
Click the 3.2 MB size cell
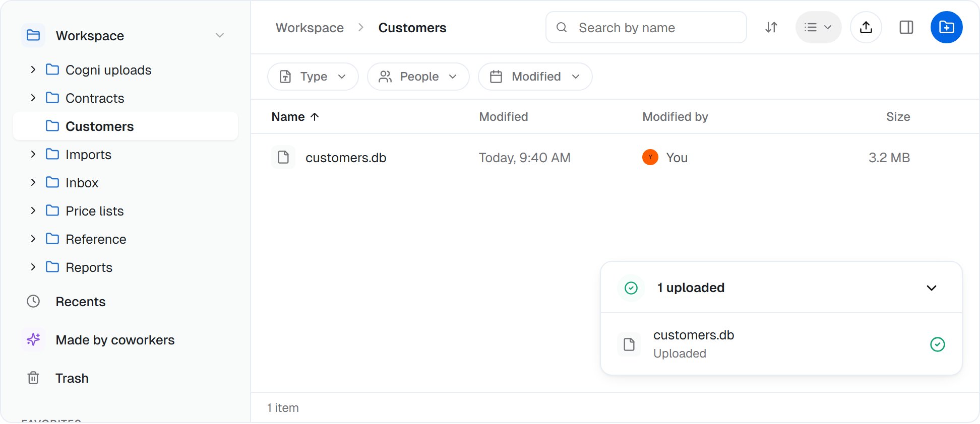[x=889, y=158]
